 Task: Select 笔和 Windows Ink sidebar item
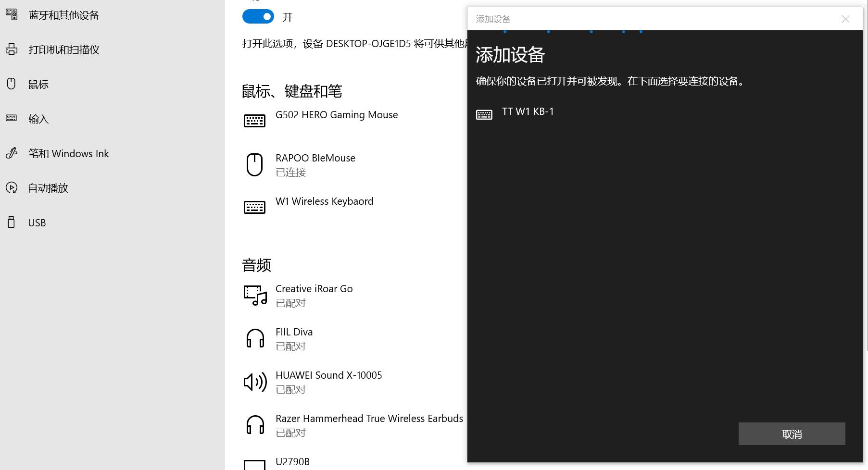pos(68,154)
